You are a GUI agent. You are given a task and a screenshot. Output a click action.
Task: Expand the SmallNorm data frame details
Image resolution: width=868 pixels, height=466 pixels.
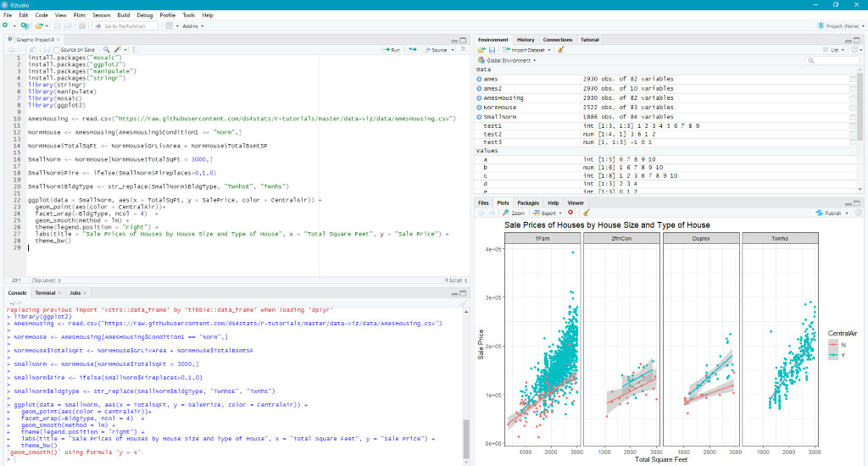(x=480, y=117)
